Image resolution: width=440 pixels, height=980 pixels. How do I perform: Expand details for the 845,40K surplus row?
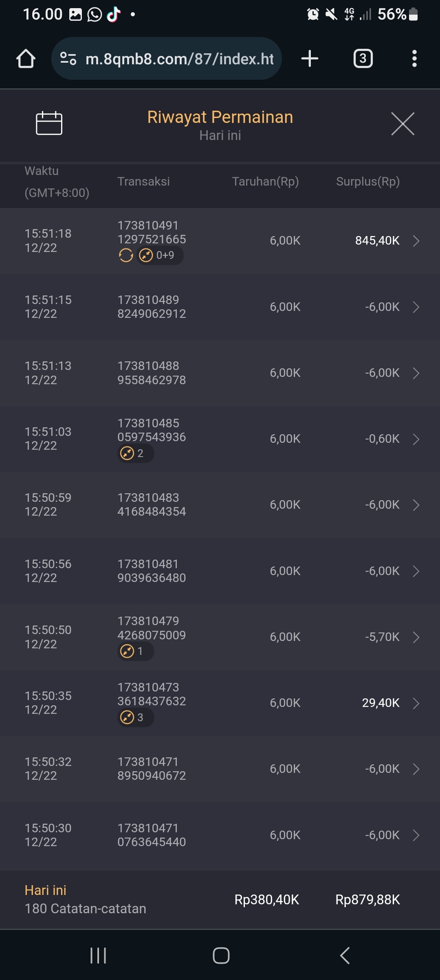point(416,241)
